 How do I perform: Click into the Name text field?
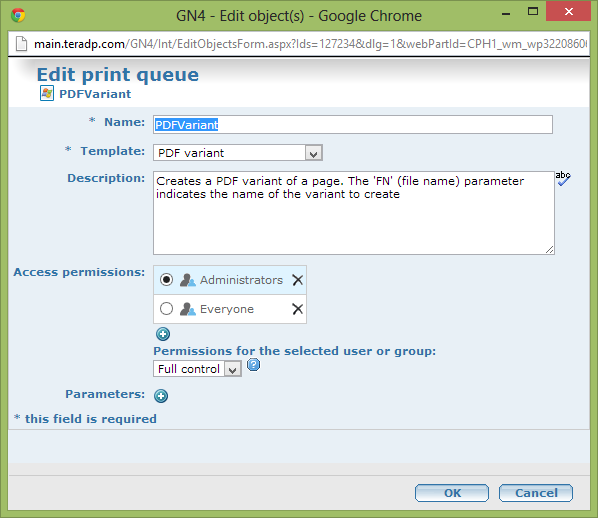click(x=353, y=125)
